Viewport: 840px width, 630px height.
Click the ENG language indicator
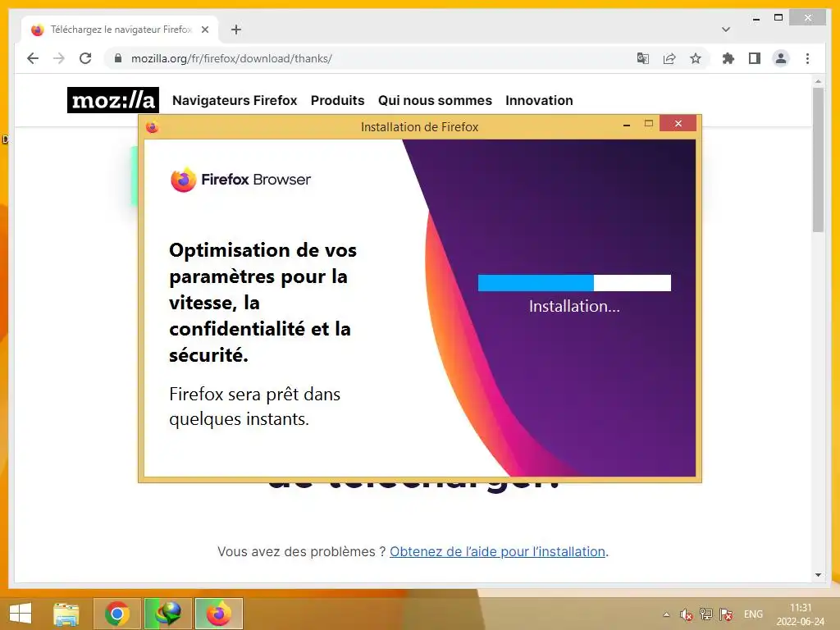(753, 614)
